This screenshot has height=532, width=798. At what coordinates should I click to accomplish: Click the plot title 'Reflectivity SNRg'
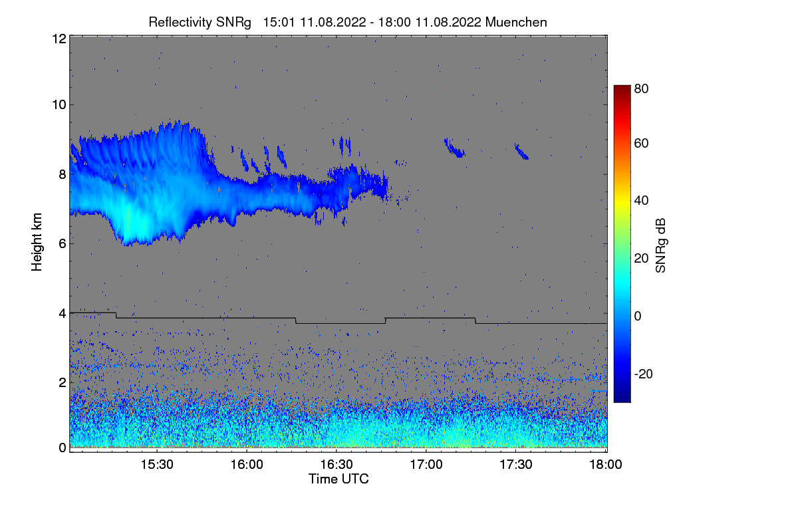199,22
